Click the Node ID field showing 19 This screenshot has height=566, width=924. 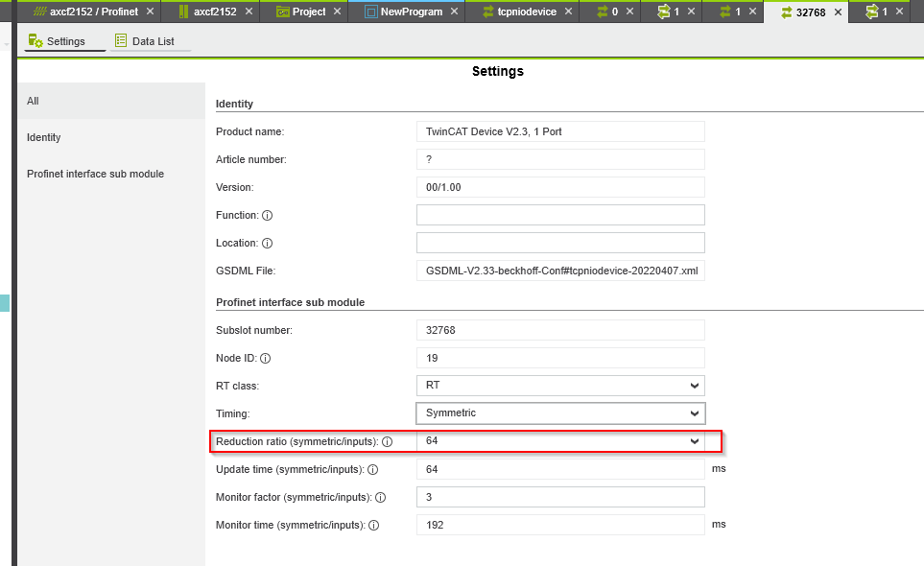tap(560, 358)
